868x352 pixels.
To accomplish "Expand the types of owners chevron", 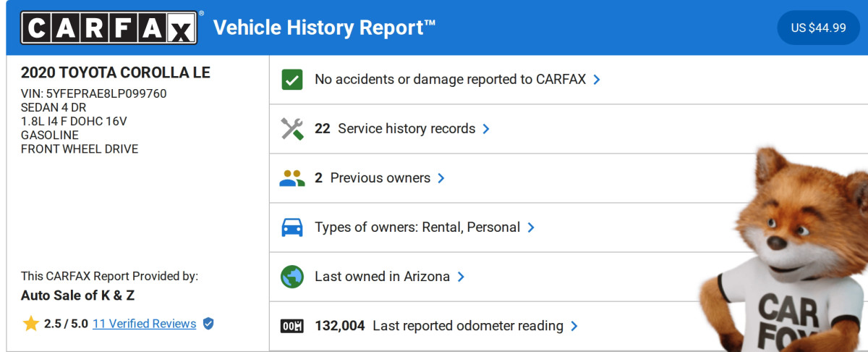I will tap(531, 227).
